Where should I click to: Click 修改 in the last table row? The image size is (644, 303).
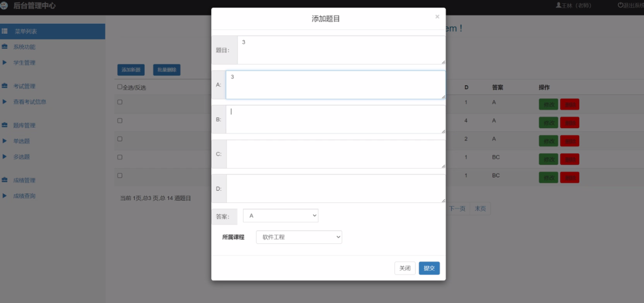pyautogui.click(x=548, y=177)
